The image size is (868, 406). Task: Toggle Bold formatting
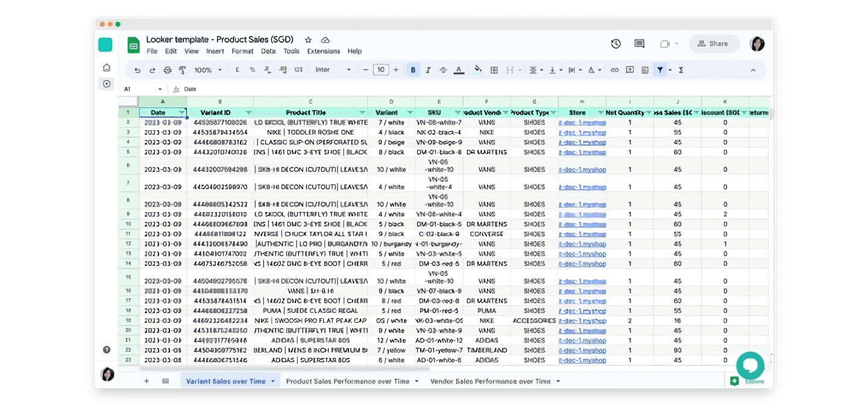[413, 70]
